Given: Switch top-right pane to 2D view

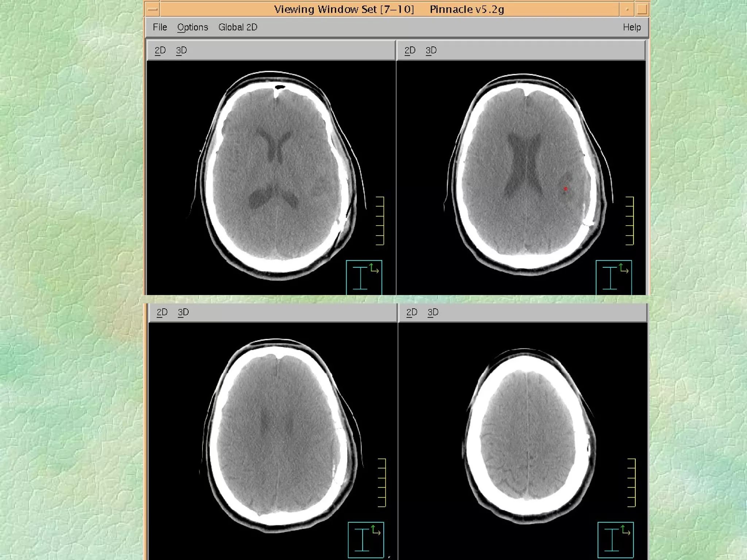Looking at the screenshot, I should (410, 50).
